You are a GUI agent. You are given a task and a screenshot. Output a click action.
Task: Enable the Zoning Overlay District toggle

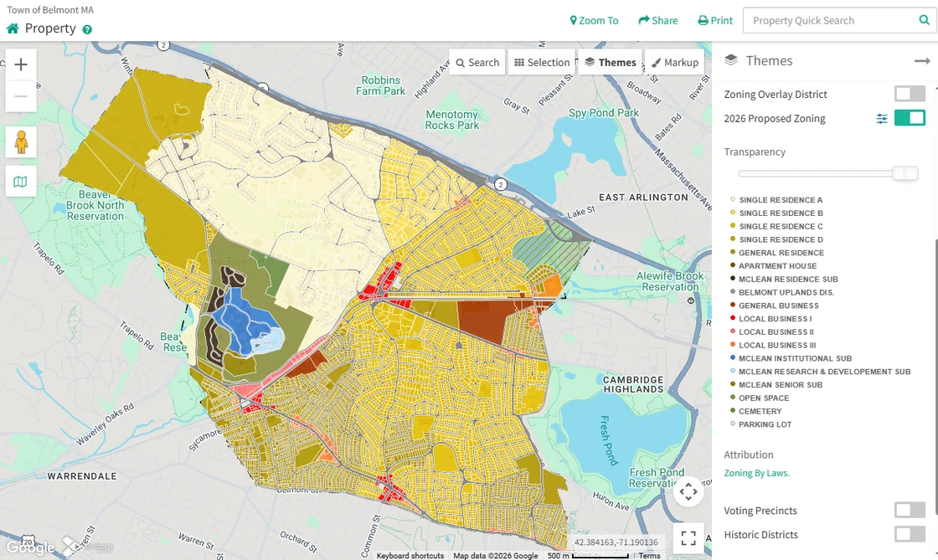pos(910,94)
